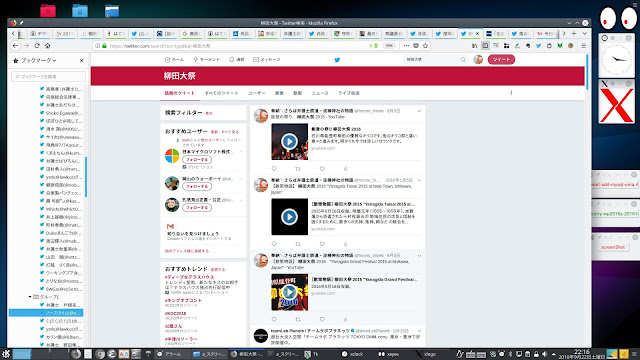The image size is (640, 360).
Task: Switch to the 話題のツイート tab
Action: click(x=180, y=93)
